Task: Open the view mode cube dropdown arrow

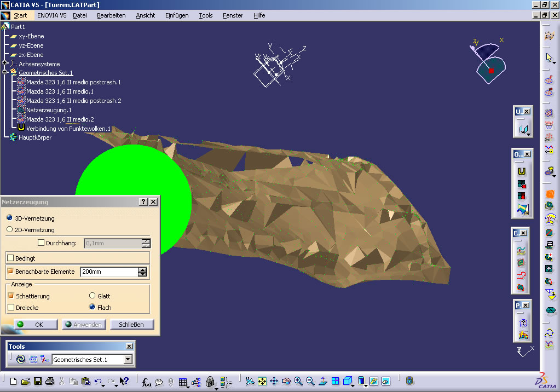Action: pyautogui.click(x=353, y=385)
